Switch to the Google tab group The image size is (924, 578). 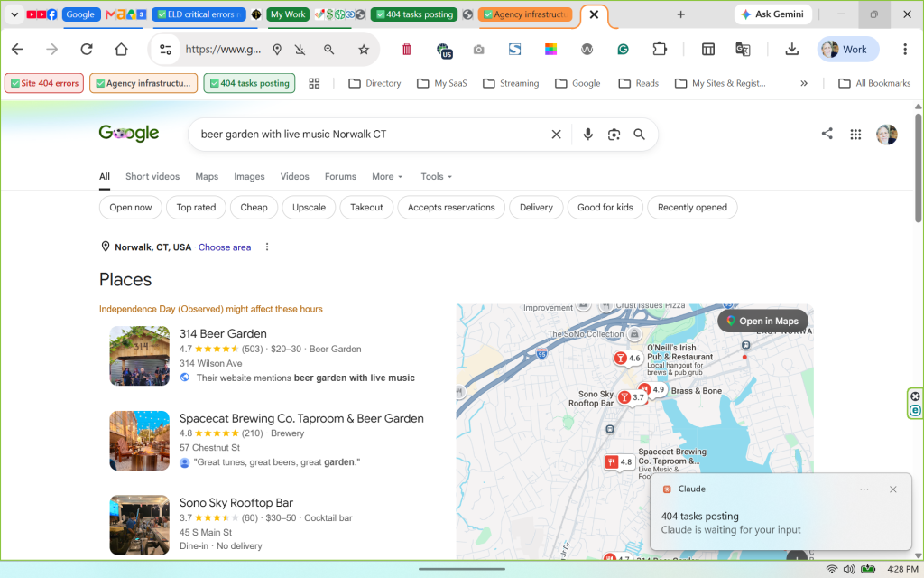point(80,14)
